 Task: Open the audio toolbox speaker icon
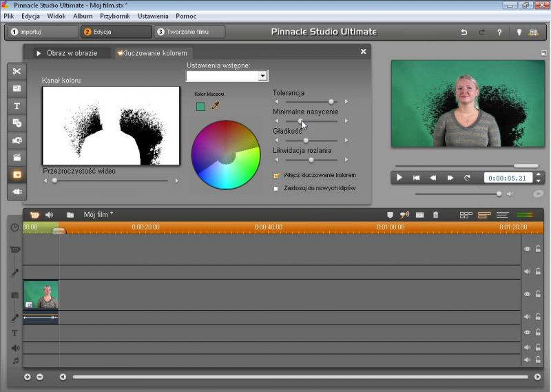49,214
